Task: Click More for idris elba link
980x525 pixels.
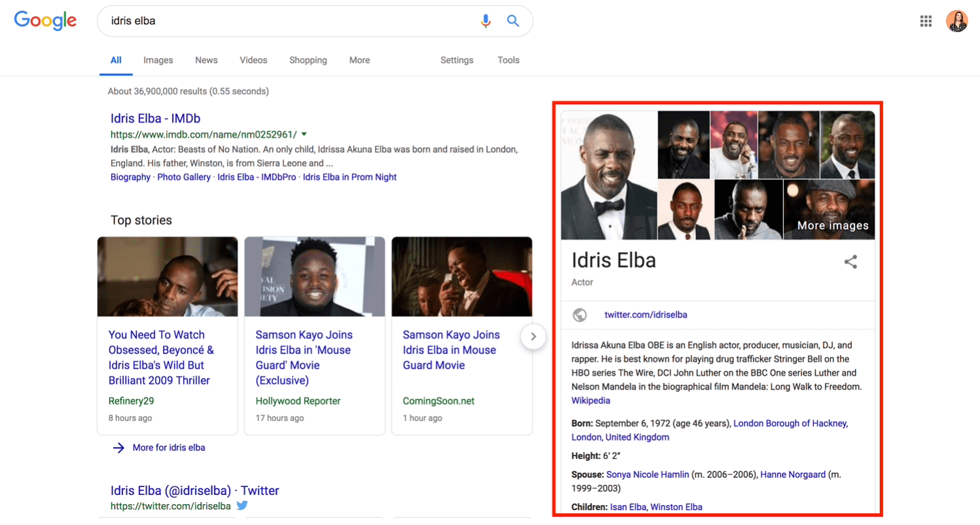Action: pos(169,448)
